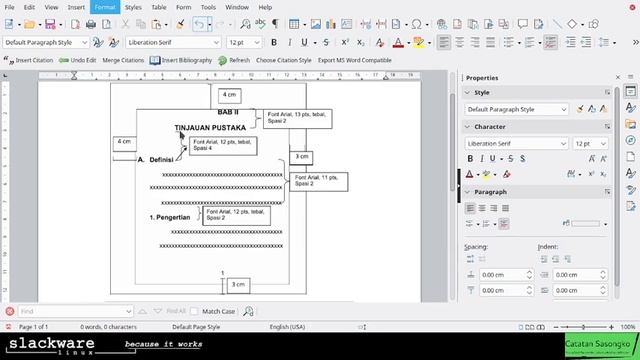This screenshot has height=360, width=640.
Task: Click the Insert Line tool icon
Action: [x=557, y=24]
